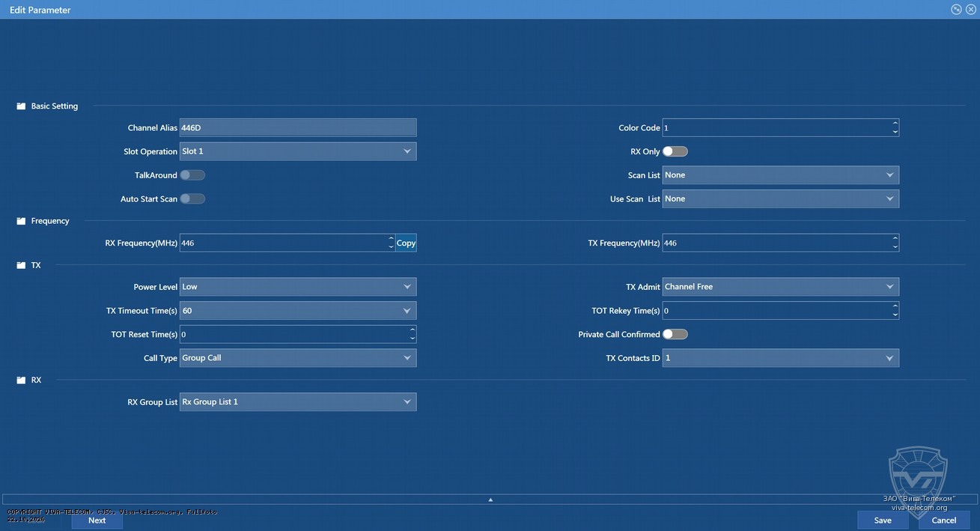Toggle the Private Call Confirmed switch
Screen dimensions: 980x531
(x=675, y=334)
